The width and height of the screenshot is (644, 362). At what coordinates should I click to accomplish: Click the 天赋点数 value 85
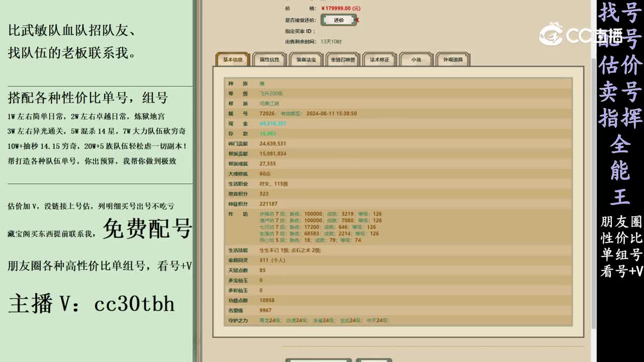262,270
